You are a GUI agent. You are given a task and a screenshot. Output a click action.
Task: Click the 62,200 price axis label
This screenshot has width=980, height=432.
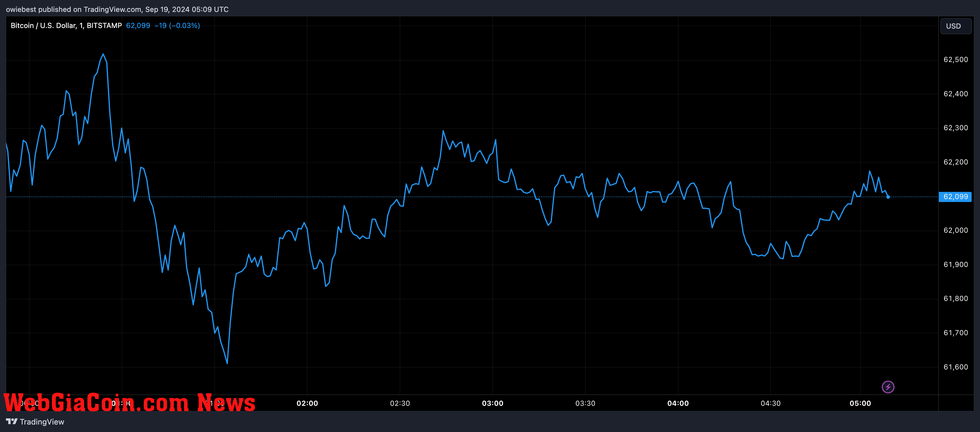pyautogui.click(x=956, y=162)
